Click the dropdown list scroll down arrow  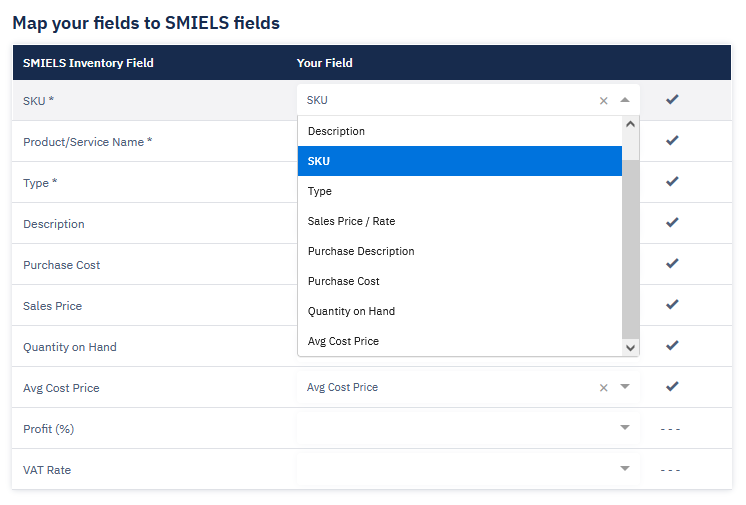tap(630, 348)
